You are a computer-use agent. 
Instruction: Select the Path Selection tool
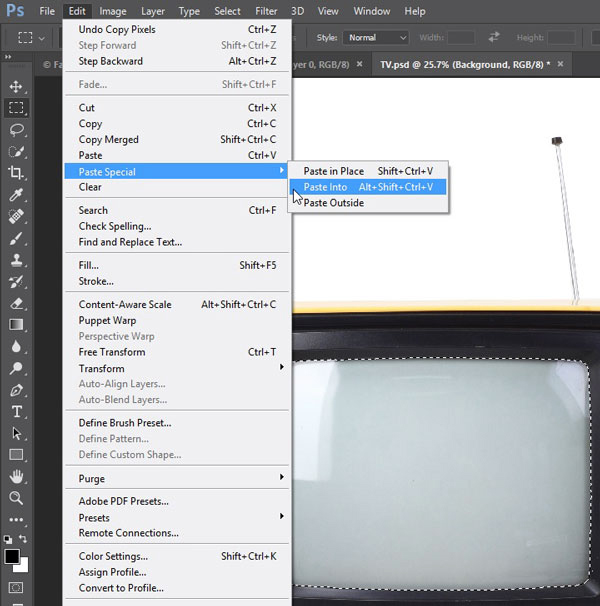click(x=16, y=433)
